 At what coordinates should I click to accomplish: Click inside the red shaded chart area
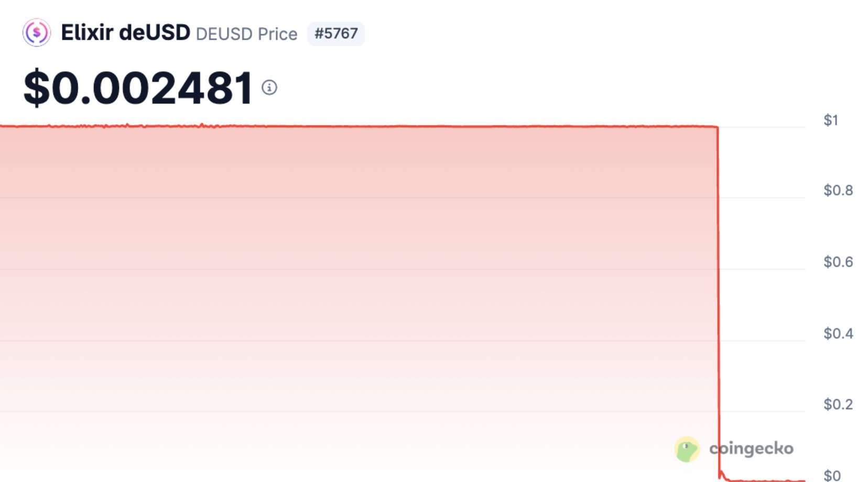(356, 262)
